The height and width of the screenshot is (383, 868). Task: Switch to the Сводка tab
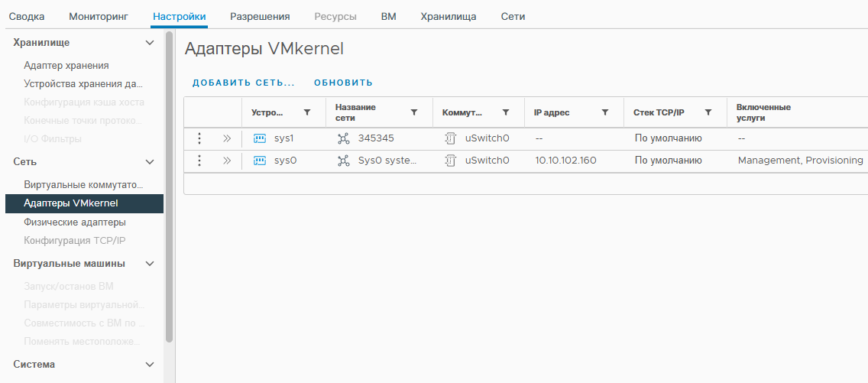pos(27,17)
